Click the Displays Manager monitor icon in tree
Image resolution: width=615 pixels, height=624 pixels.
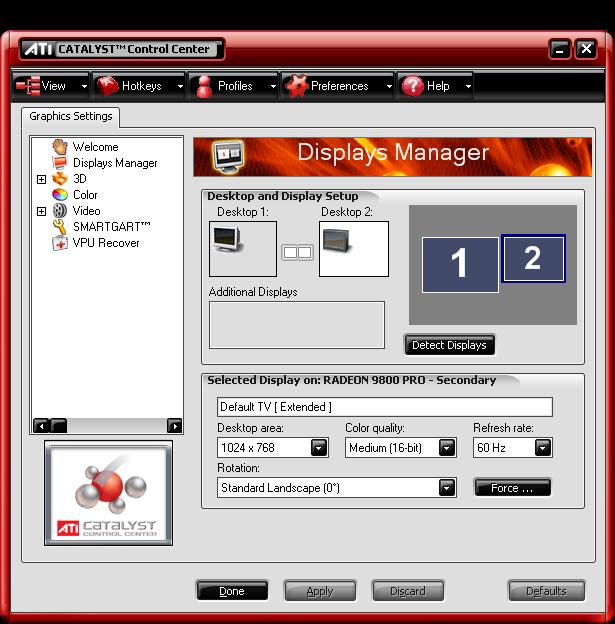[59, 163]
